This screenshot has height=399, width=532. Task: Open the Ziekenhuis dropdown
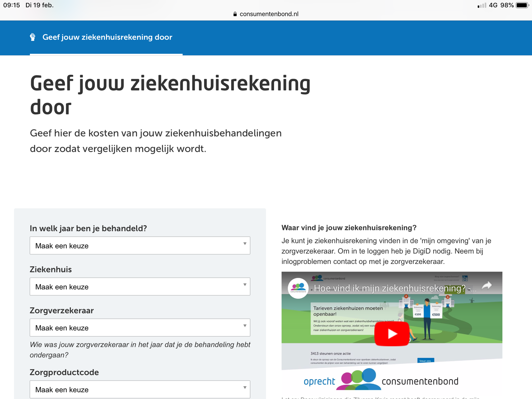(140, 287)
